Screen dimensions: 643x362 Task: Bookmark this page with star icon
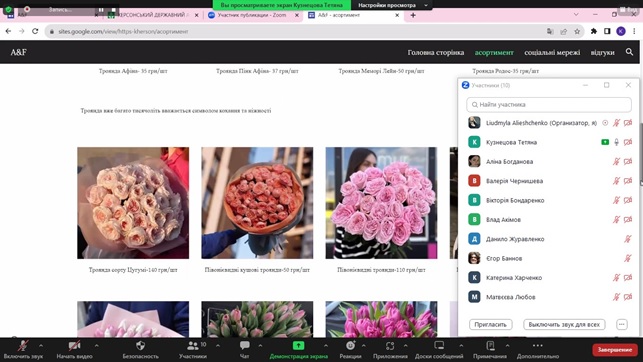coord(577,32)
